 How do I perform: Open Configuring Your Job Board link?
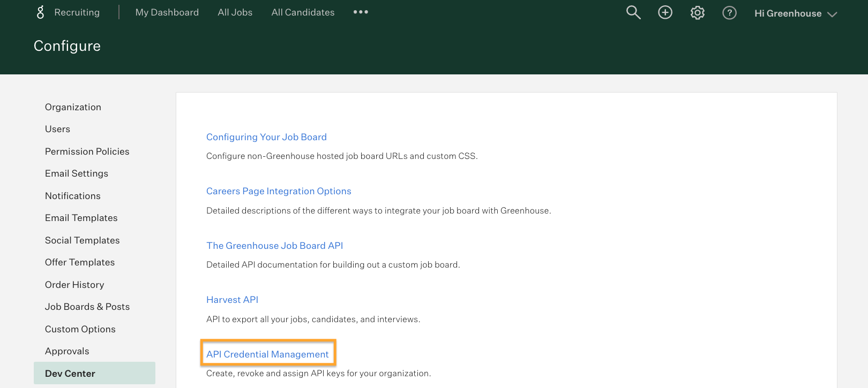[x=266, y=137]
